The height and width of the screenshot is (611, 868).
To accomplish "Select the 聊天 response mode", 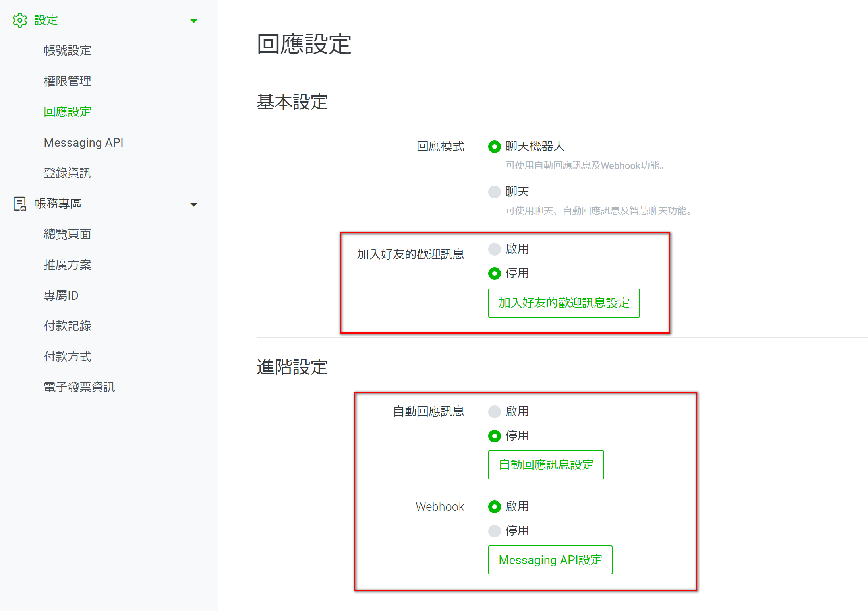I will [494, 192].
